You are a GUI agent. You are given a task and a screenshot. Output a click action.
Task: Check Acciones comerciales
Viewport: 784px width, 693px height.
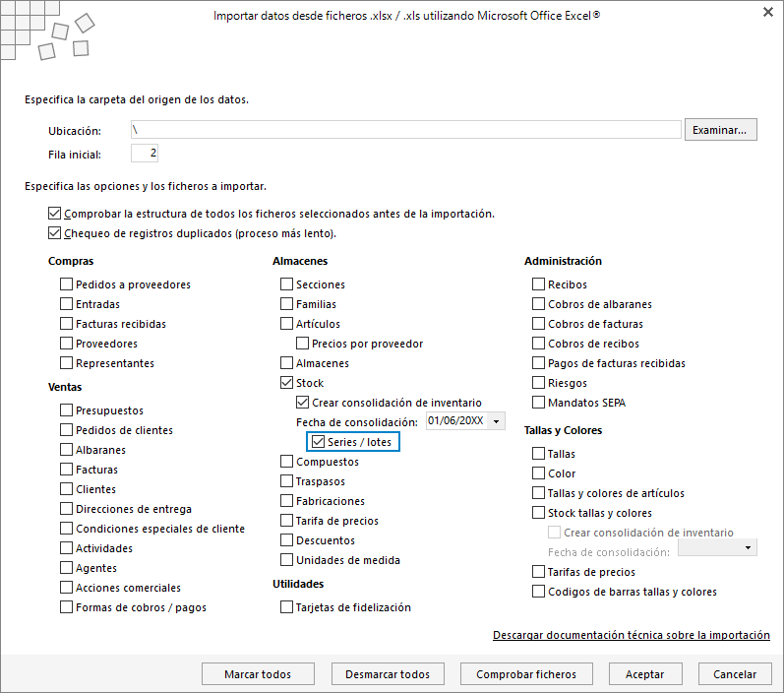[x=67, y=588]
